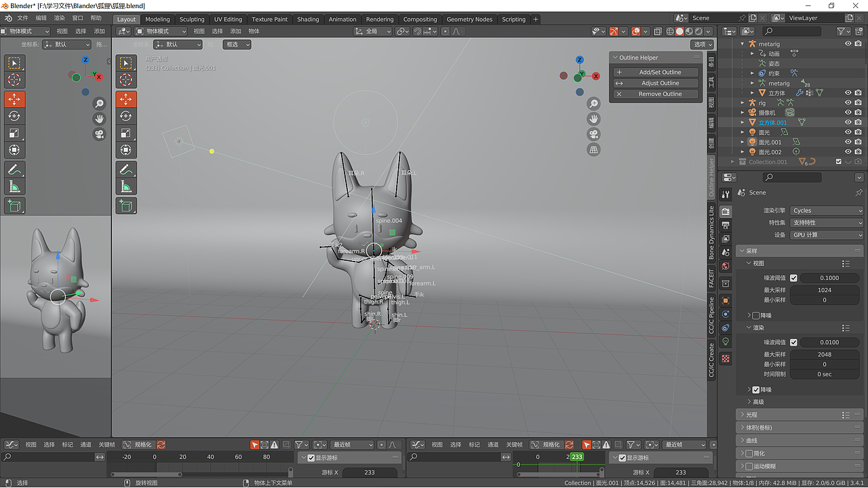Open the Cycles render engine dropdown

tap(827, 210)
